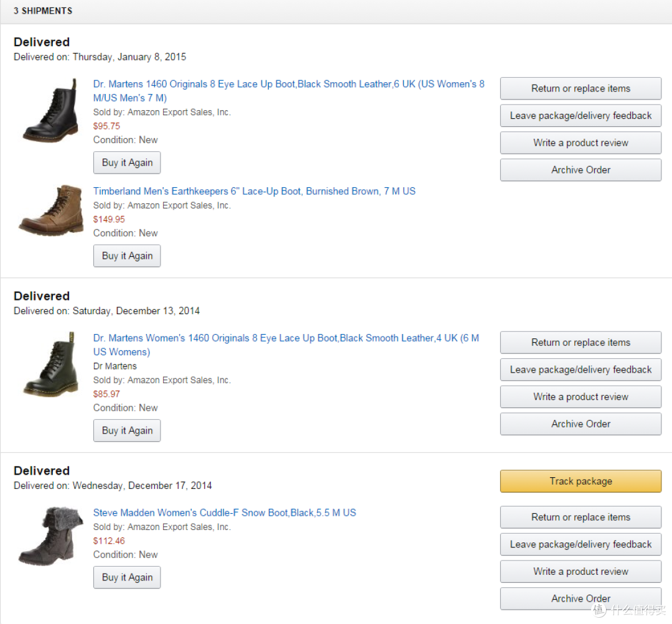Buy the $95.75 Dr. Martens boot again

pos(127,162)
